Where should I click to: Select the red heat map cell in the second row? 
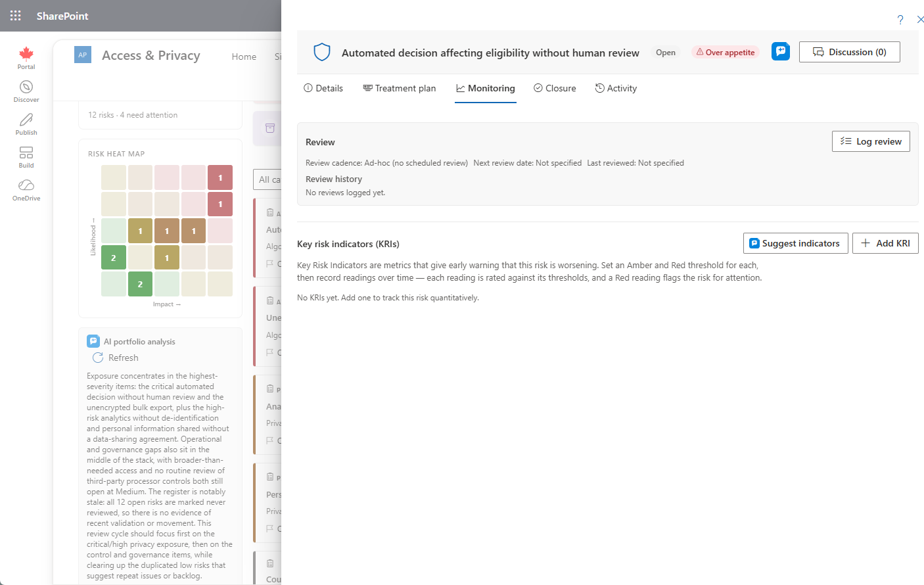[220, 204]
